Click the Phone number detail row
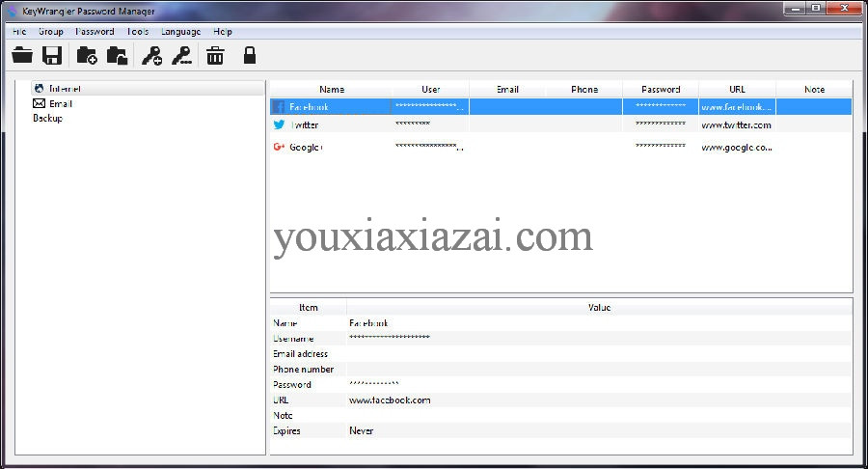 pyautogui.click(x=560, y=370)
